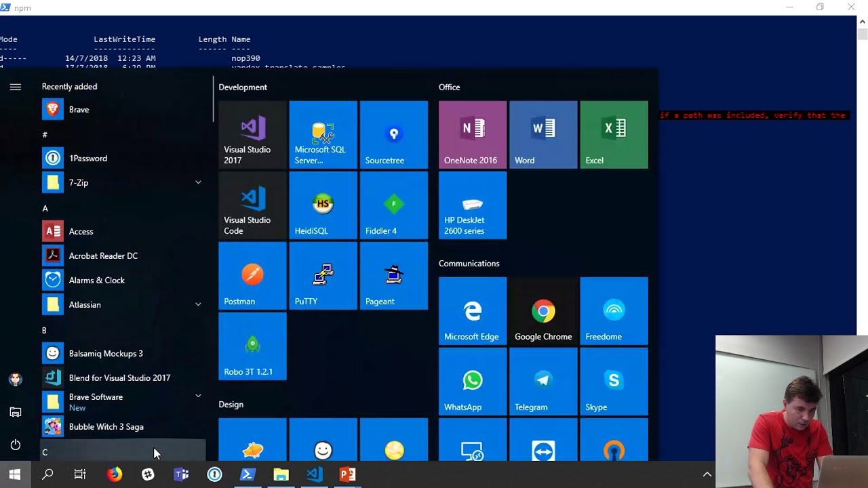Expand the Start menu hamburger navigation

tap(16, 87)
